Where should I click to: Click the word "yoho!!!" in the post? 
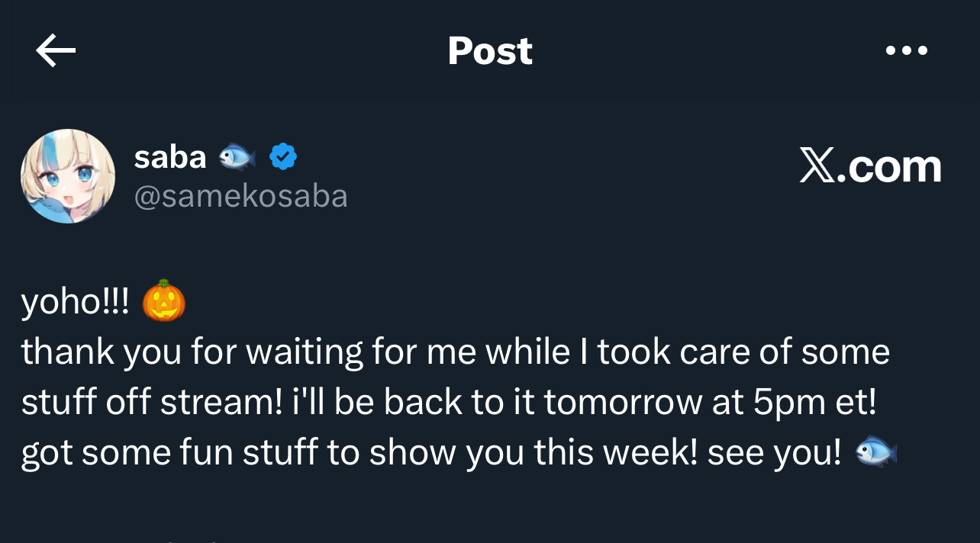[x=76, y=302]
